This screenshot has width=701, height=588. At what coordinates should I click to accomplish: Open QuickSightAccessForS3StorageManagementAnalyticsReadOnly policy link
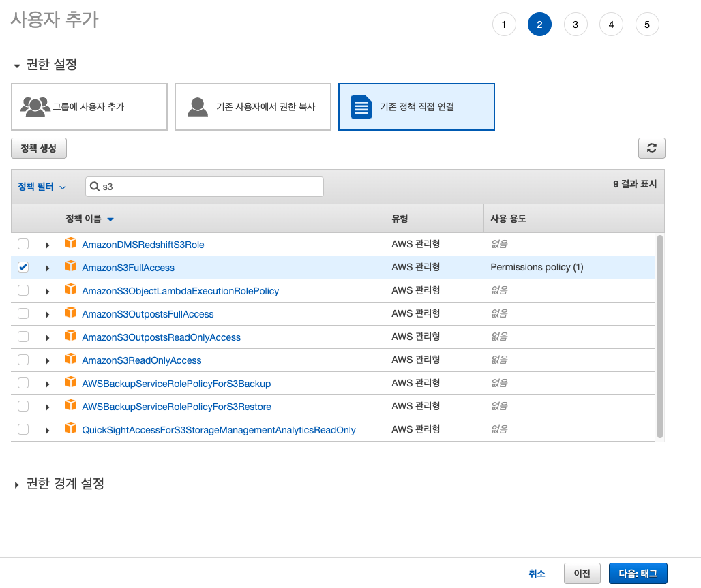(219, 430)
